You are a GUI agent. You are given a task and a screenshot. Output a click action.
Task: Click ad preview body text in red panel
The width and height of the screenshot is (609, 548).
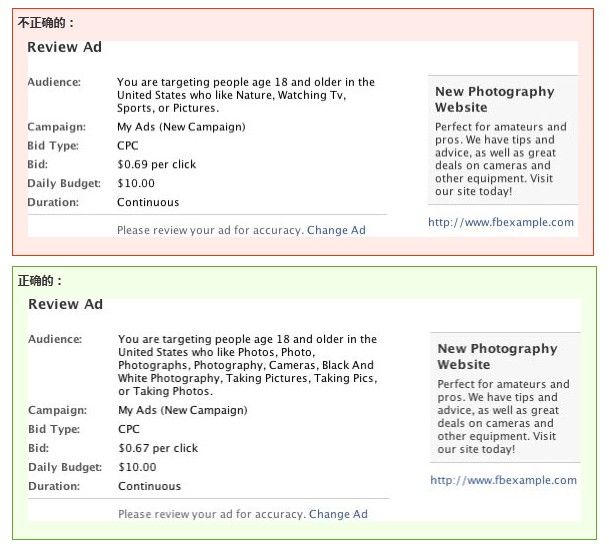500,159
